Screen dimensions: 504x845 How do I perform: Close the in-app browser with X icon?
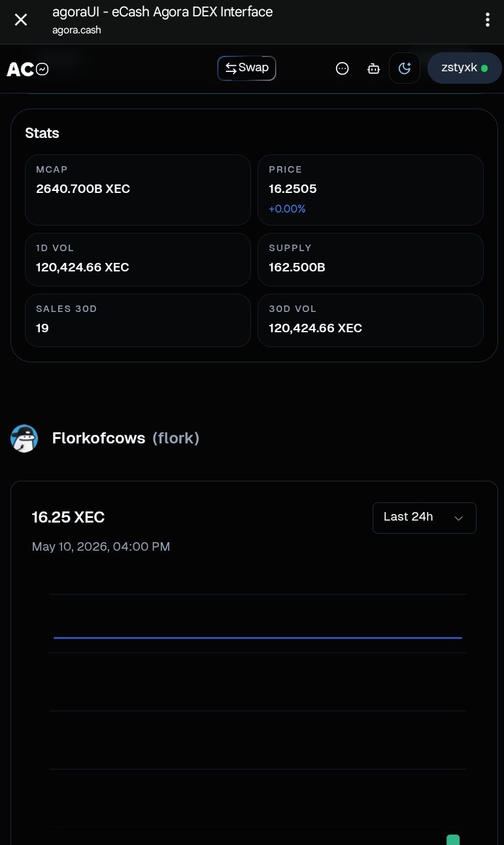pyautogui.click(x=21, y=20)
